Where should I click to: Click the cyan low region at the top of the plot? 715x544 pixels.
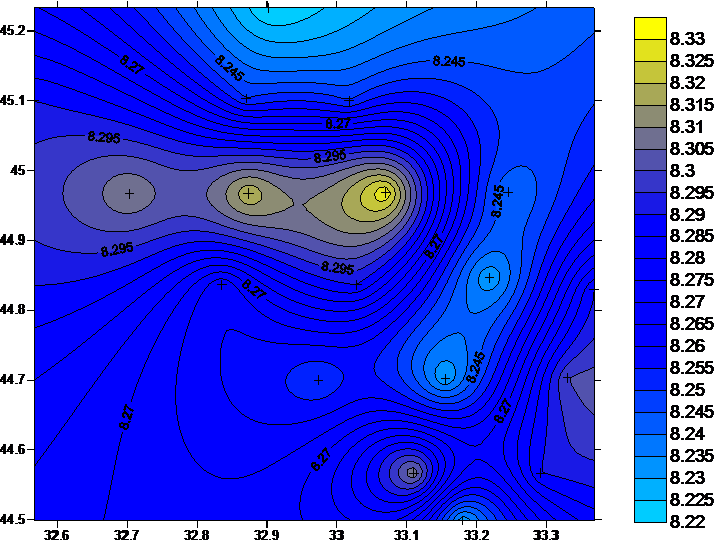point(268,12)
